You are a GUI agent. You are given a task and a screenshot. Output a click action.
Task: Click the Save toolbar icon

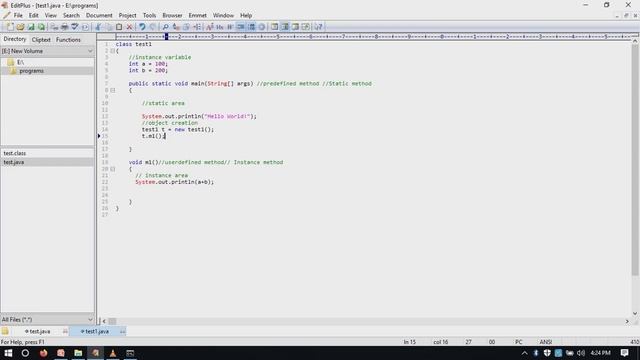click(x=31, y=27)
